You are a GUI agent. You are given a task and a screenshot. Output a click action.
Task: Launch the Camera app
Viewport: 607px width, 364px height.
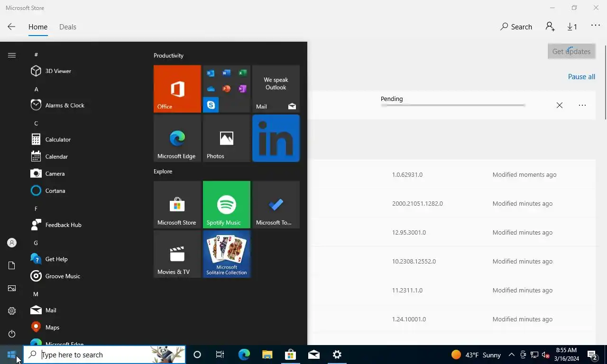click(84, 173)
